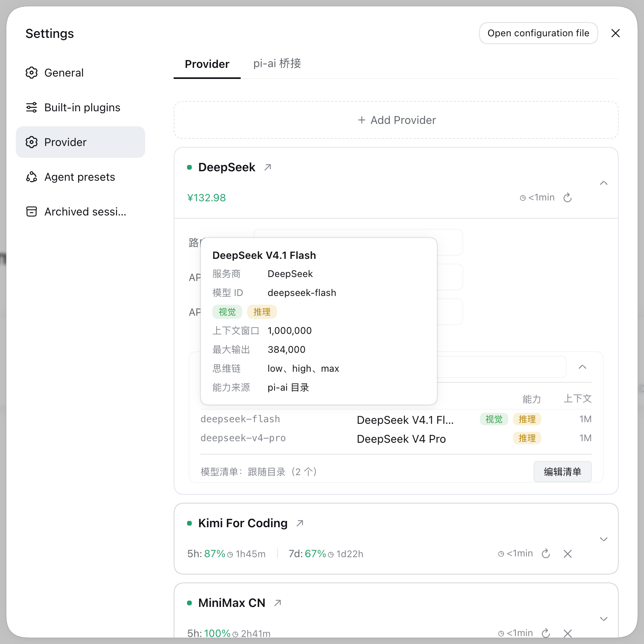Switch to the pi-ai 桥接 tab
644x644 pixels.
tap(277, 64)
